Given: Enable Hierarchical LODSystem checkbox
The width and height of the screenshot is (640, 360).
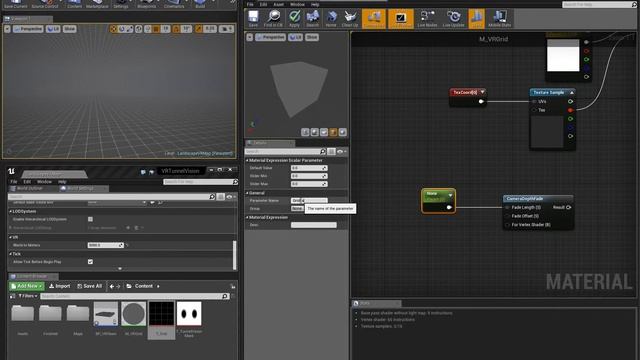Looking at the screenshot, I should tap(90, 219).
